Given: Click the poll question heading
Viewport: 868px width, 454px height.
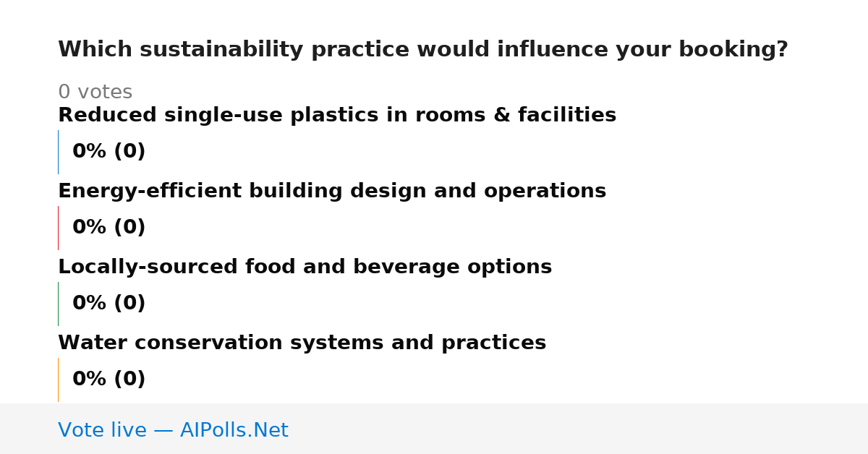Looking at the screenshot, I should (x=422, y=50).
